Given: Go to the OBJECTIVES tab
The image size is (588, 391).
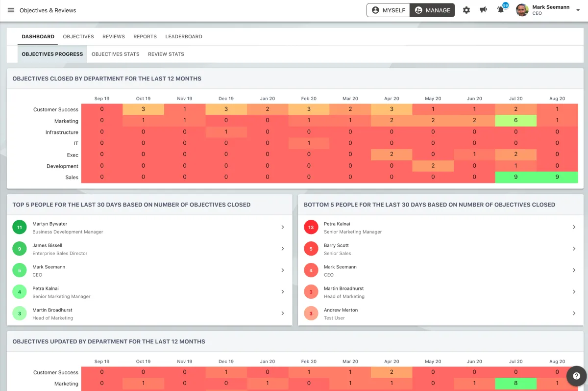Looking at the screenshot, I should (x=78, y=37).
